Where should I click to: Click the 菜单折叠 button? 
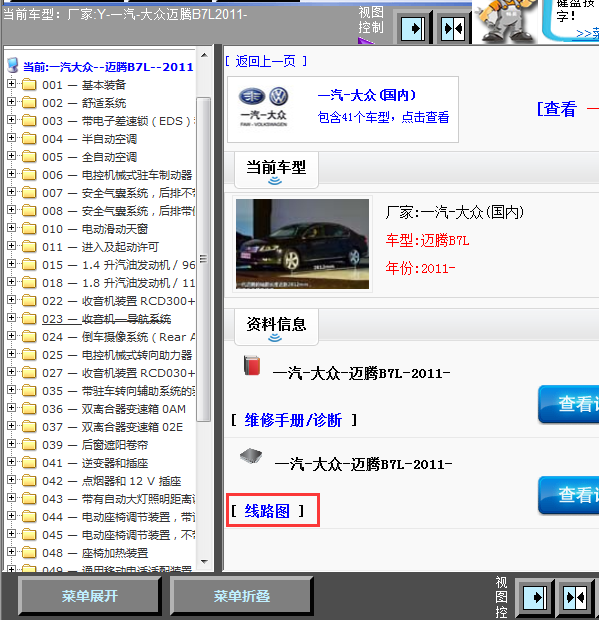click(242, 596)
